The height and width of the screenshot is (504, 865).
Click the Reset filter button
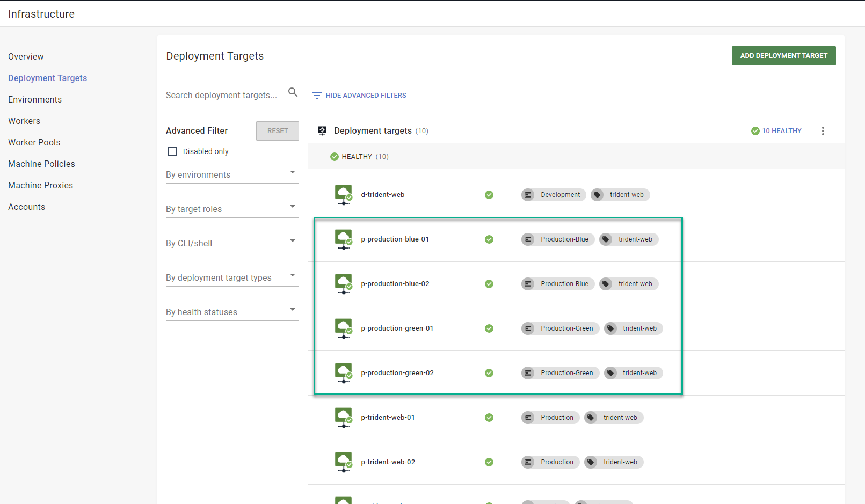[x=277, y=130]
